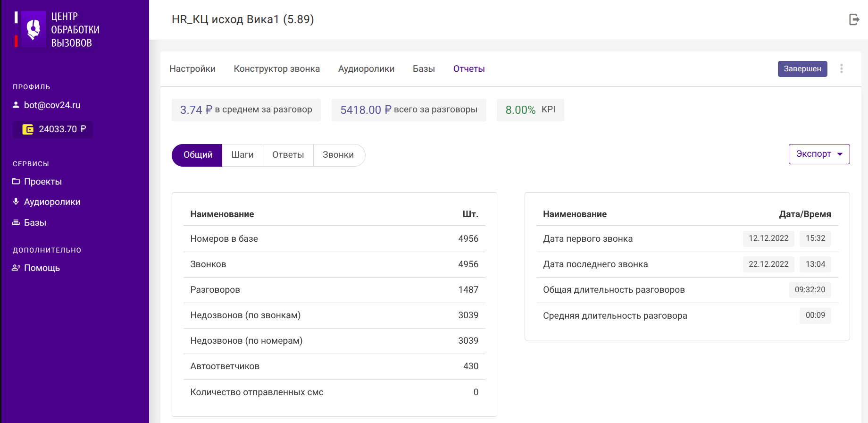
Task: Open Проекты from the sidebar
Action: point(43,182)
